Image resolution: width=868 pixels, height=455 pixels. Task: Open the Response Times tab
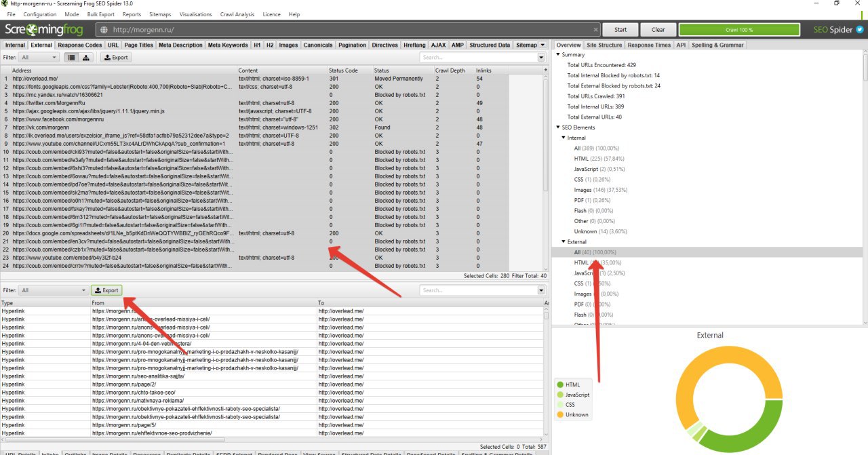(x=649, y=45)
